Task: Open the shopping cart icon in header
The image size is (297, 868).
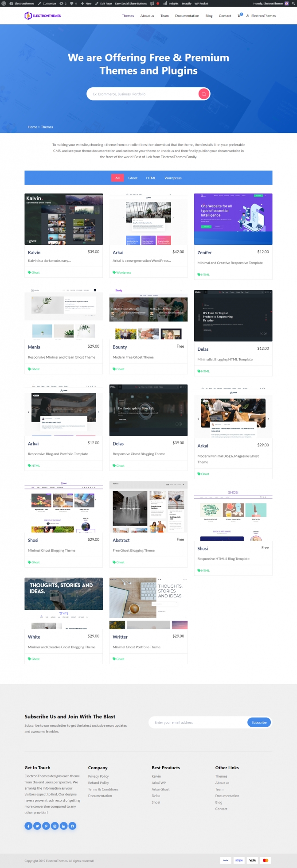Action: [239, 15]
